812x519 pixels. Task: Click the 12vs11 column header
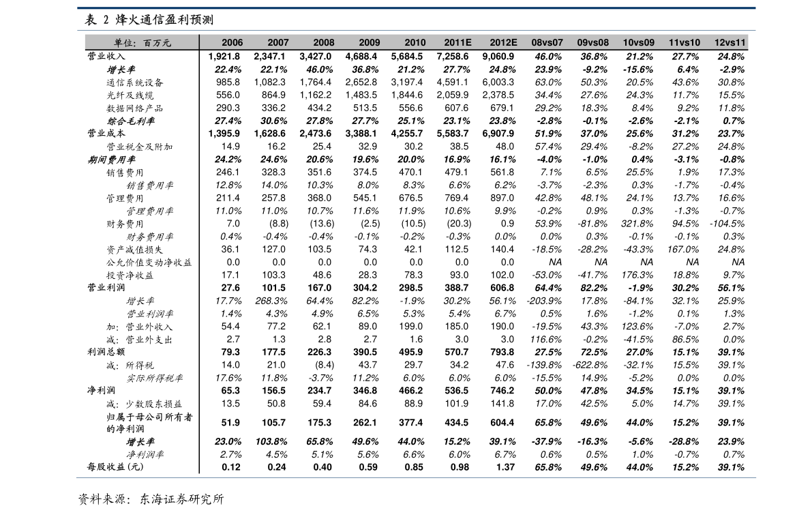click(730, 42)
